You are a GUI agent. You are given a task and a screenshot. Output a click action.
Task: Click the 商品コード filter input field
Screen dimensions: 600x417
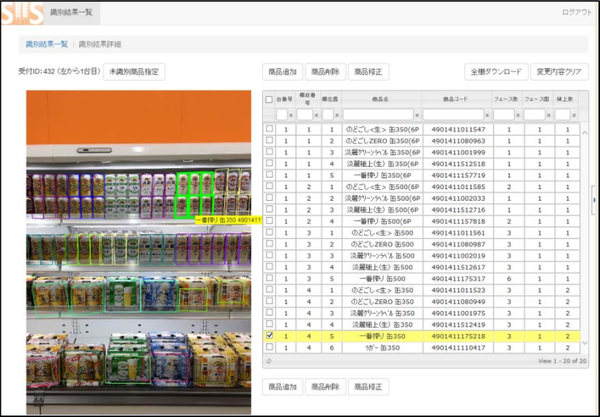coord(453,114)
